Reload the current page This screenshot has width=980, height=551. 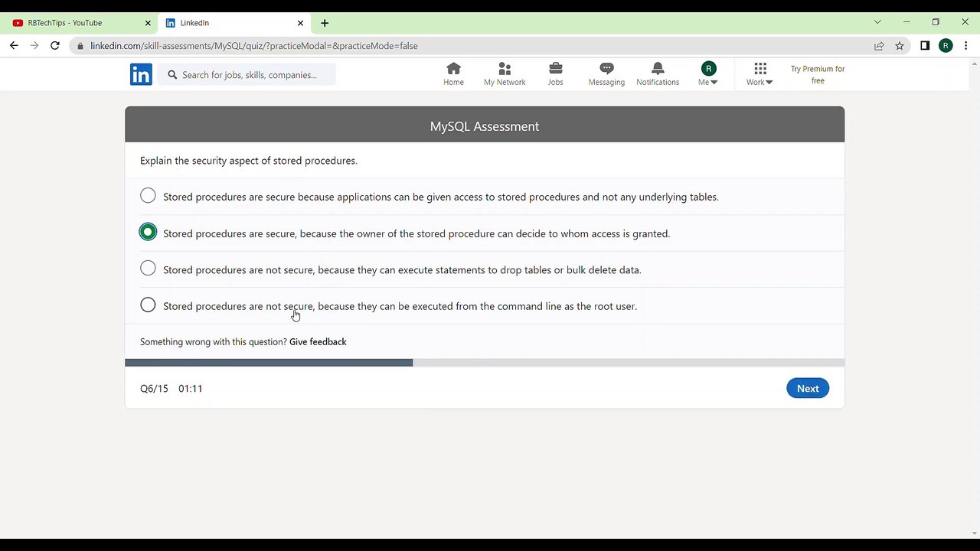coord(55,46)
